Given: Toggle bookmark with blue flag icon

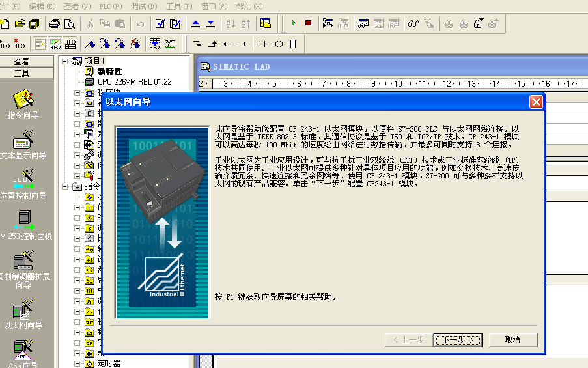Looking at the screenshot, I should point(90,44).
